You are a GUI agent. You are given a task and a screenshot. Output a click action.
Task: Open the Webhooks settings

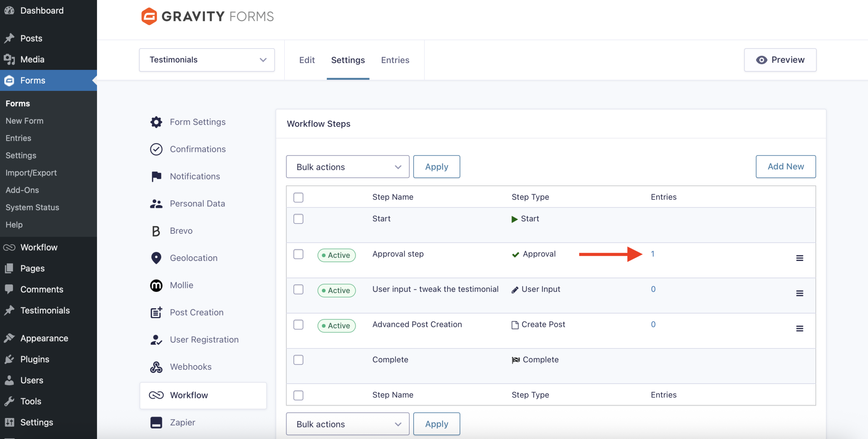point(190,366)
